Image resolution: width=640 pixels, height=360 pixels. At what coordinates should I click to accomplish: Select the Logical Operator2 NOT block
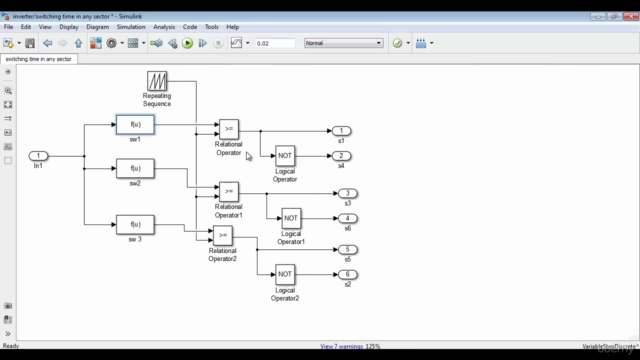pyautogui.click(x=285, y=274)
